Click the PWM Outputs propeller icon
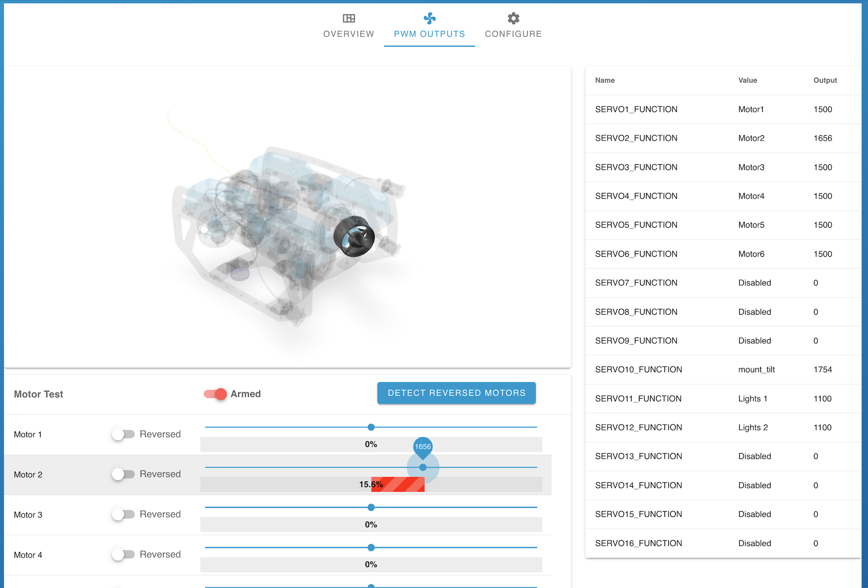 pos(429,18)
